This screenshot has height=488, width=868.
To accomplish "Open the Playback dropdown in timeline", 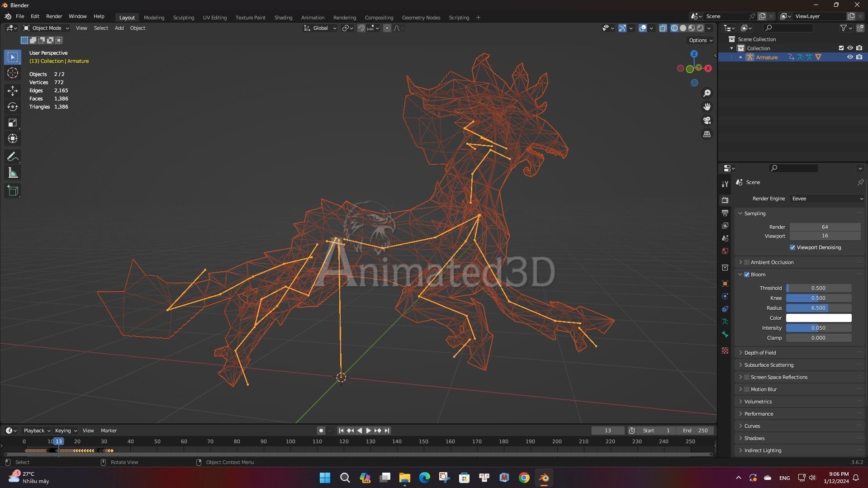I will (x=36, y=431).
